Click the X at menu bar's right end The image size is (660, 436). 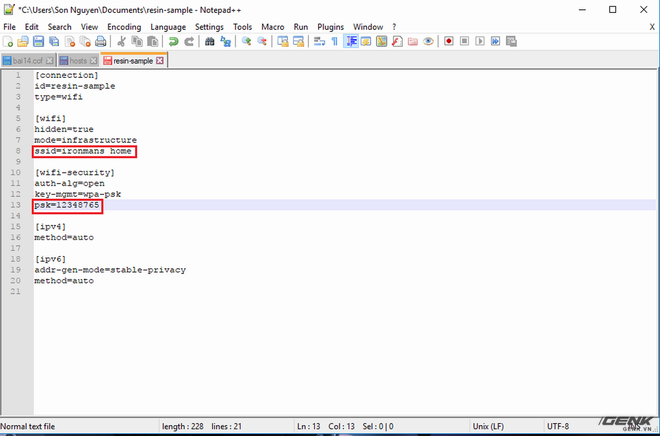tap(652, 27)
